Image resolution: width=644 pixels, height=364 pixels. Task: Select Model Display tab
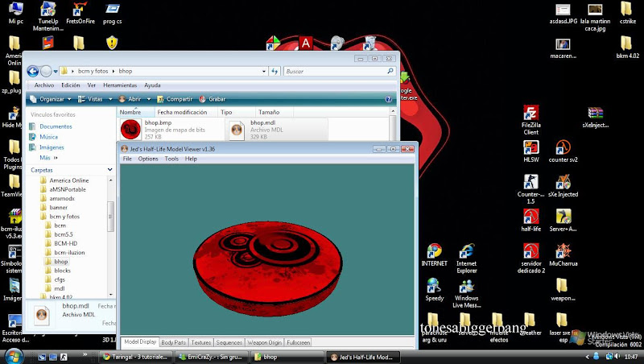[x=140, y=341]
